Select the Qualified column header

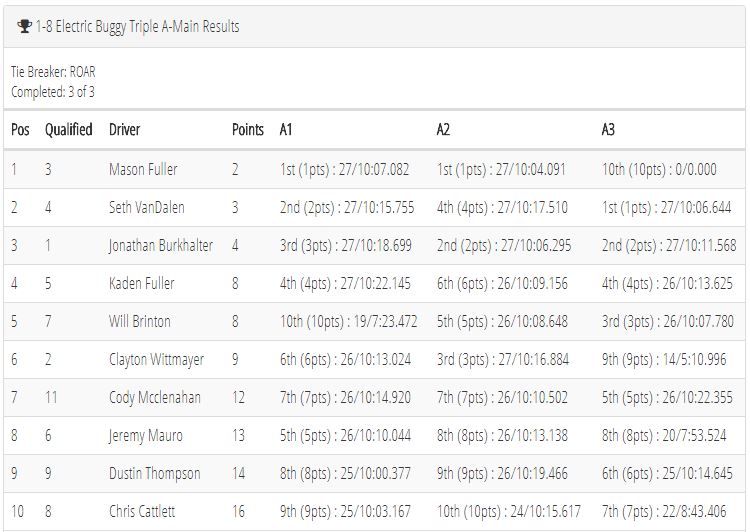click(x=68, y=130)
